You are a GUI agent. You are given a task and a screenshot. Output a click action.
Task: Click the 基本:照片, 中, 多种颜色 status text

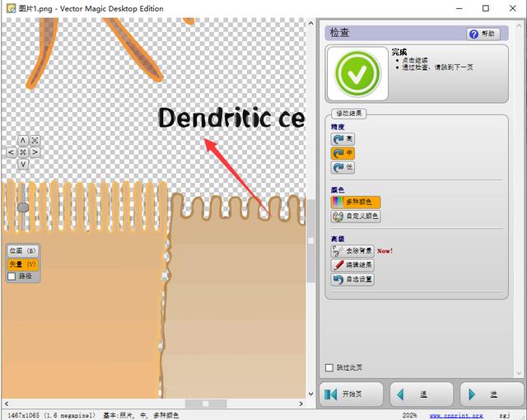[141, 416]
